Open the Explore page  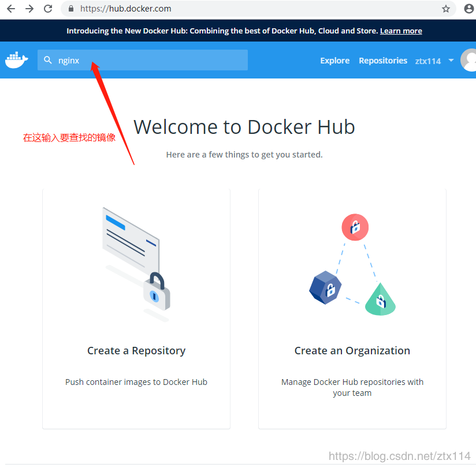[335, 61]
